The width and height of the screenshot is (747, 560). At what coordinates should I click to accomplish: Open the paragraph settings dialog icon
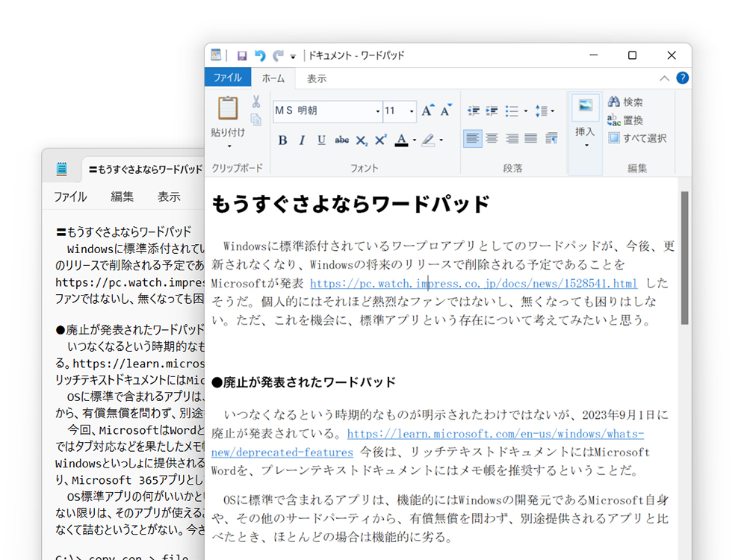click(551, 139)
